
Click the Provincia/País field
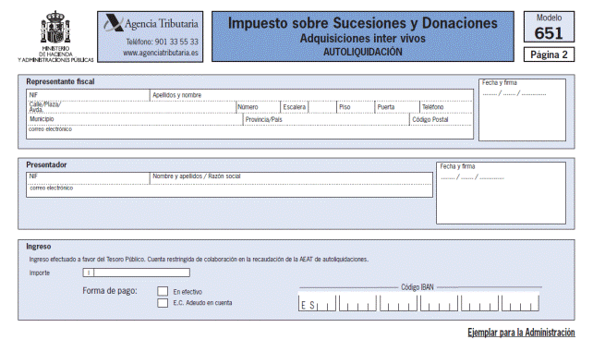click(x=326, y=119)
